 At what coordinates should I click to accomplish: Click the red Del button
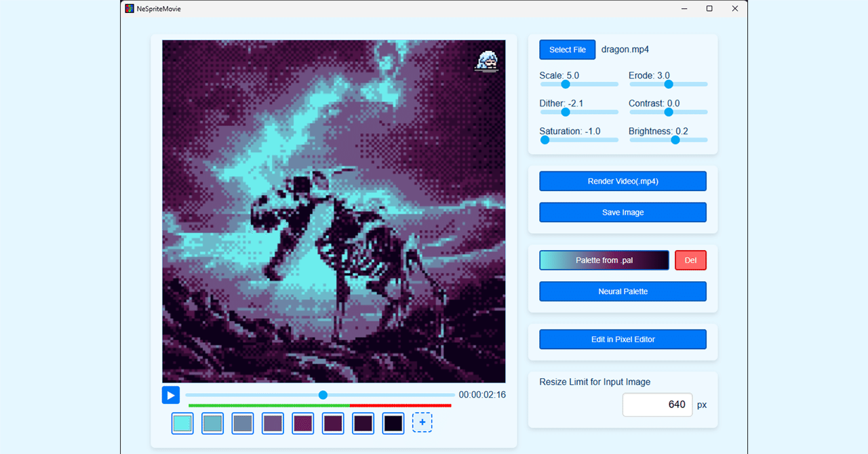[690, 260]
